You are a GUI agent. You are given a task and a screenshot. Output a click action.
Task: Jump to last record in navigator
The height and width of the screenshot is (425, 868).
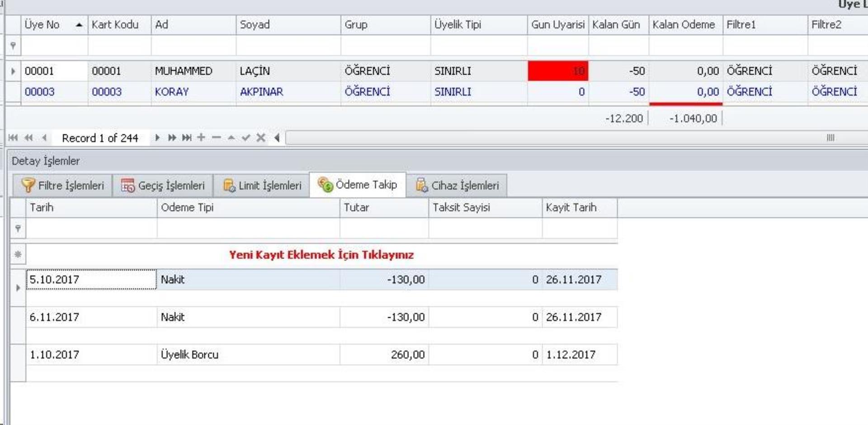[187, 138]
